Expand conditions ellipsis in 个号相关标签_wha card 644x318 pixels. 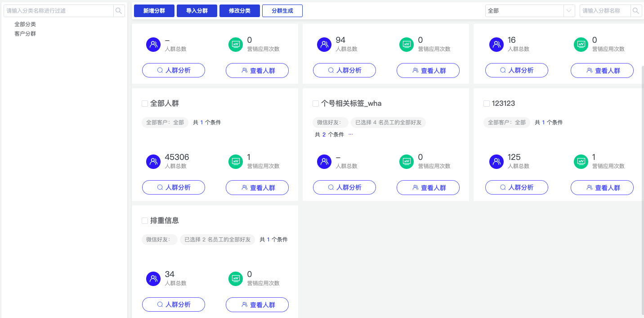tap(351, 134)
